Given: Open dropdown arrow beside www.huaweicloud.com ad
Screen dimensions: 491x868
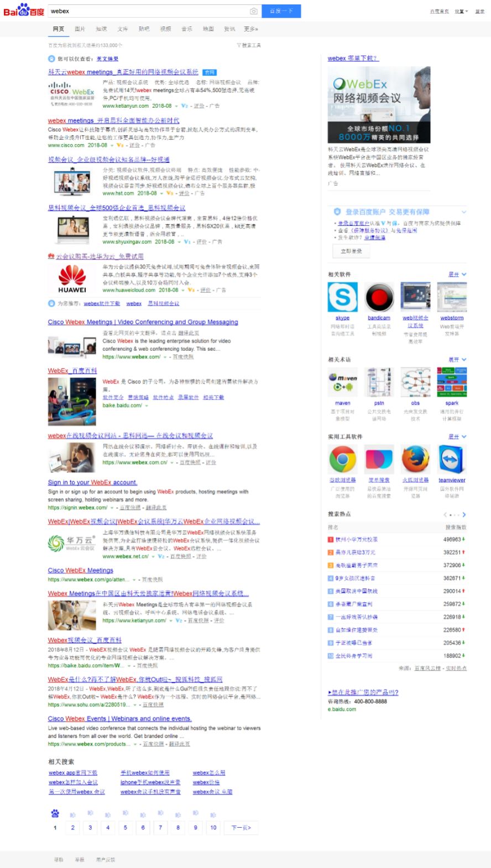Looking at the screenshot, I should pos(182,290).
